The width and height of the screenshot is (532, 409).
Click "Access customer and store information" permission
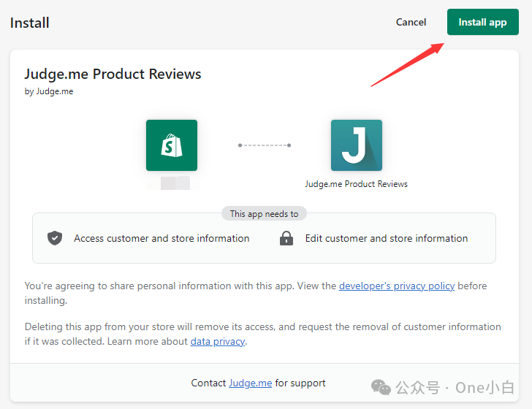point(161,238)
